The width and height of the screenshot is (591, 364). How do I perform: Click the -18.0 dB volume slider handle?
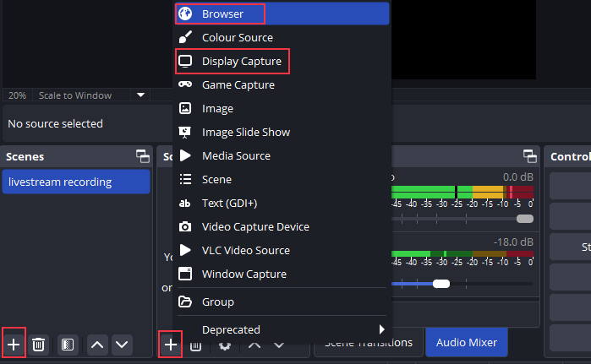(441, 284)
